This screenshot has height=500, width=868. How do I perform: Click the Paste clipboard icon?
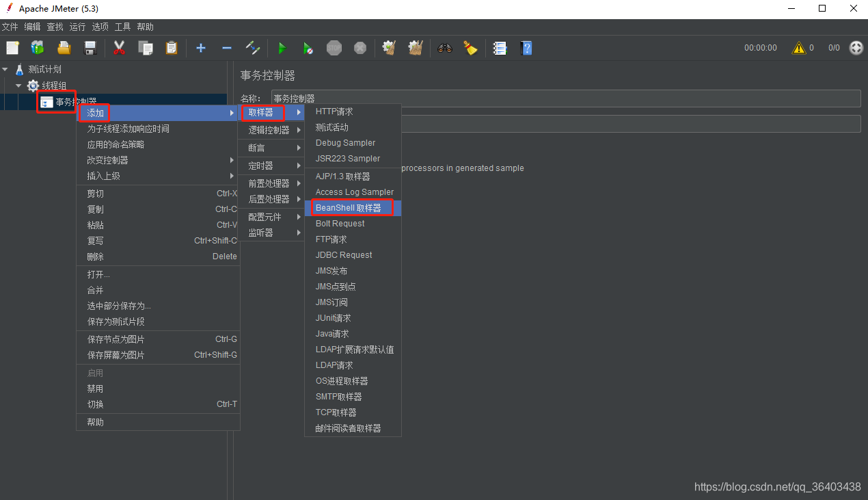[172, 48]
